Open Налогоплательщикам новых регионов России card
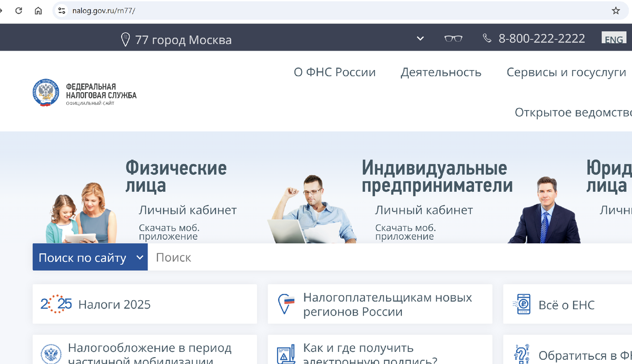 380,304
